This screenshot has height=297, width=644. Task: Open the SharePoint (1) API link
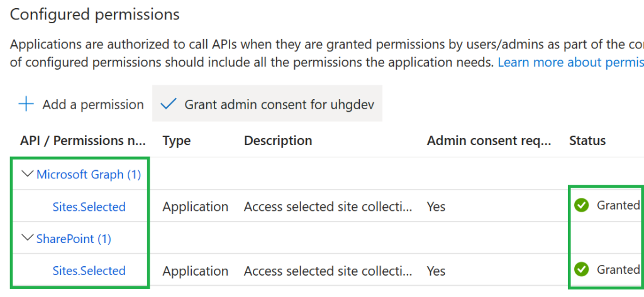pos(74,239)
